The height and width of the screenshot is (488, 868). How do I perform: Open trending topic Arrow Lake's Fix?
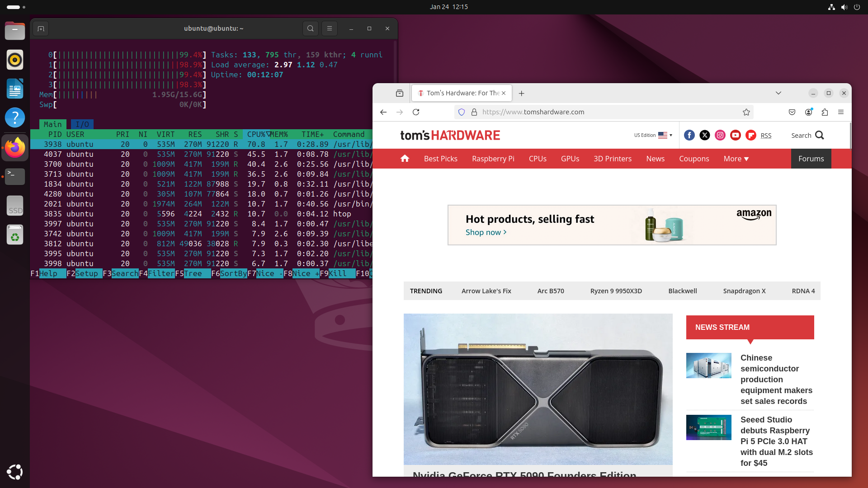[x=486, y=291]
